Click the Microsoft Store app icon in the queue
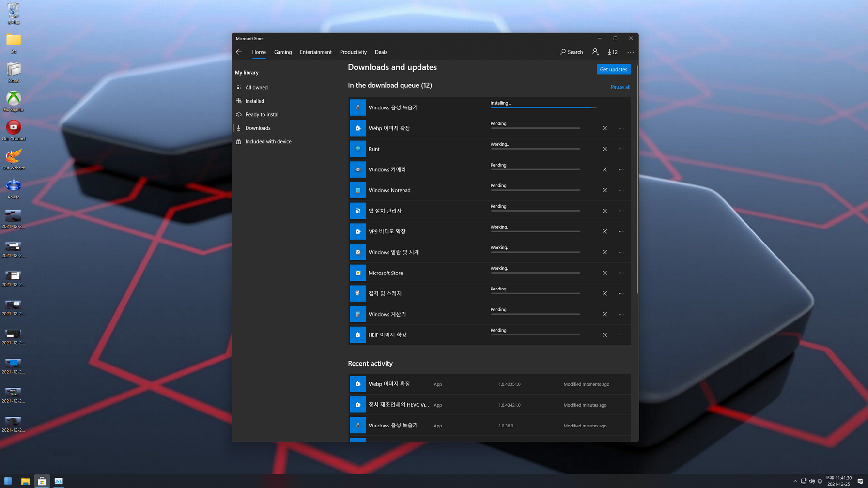The height and width of the screenshot is (488, 868). coord(358,273)
